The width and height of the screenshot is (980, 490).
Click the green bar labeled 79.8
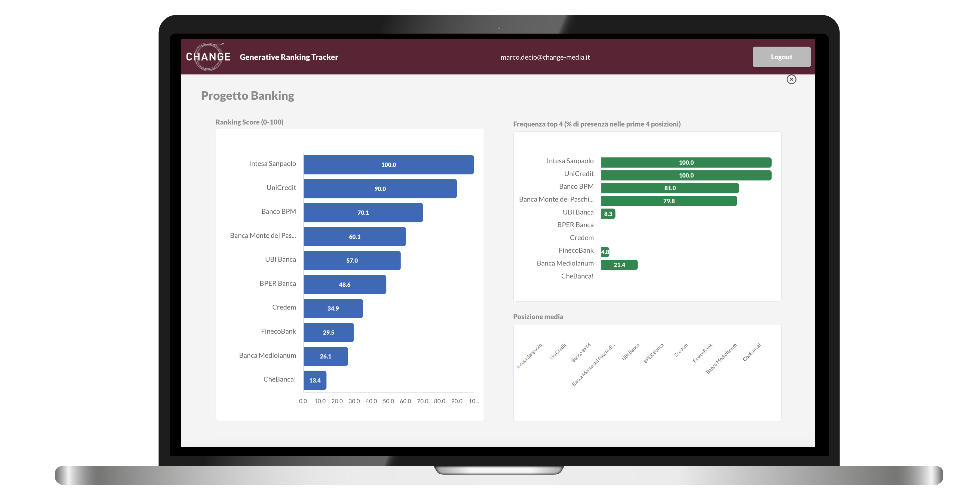[x=669, y=201]
